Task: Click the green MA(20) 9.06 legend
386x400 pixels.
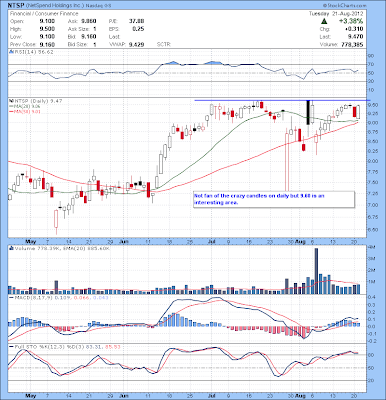Action: click(26, 106)
